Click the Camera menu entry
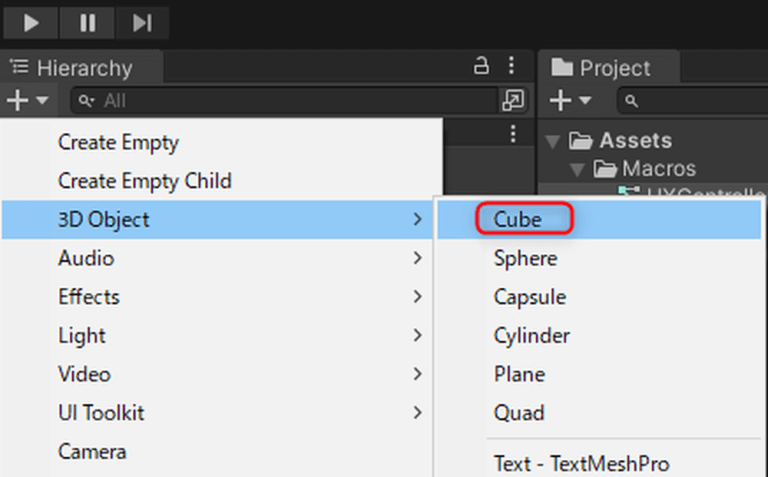Screen dimensions: 768x477 tap(92, 451)
